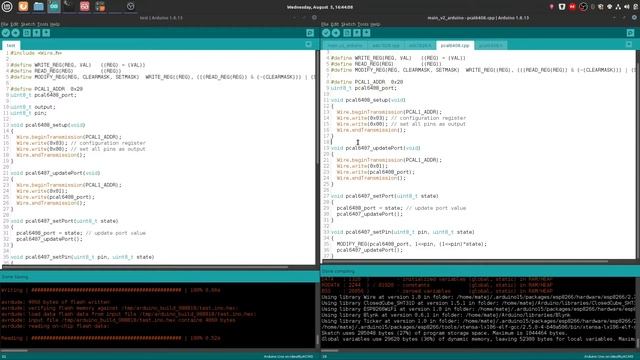Click "Done Saving" status in test window

(x=15, y=277)
